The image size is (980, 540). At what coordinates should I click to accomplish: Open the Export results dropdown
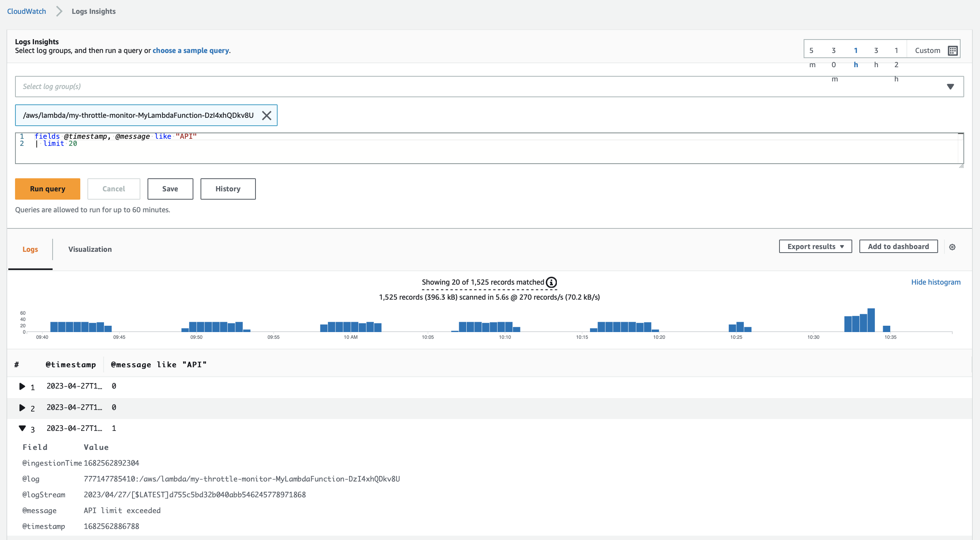815,246
